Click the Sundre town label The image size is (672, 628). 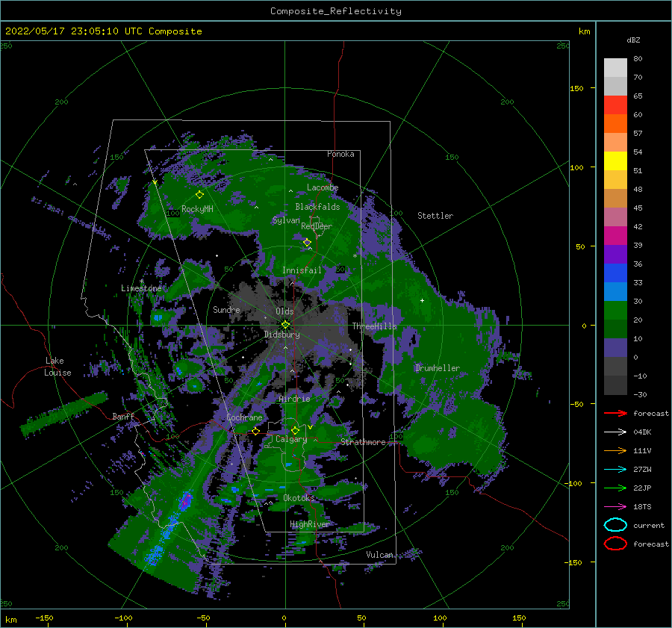pos(226,309)
